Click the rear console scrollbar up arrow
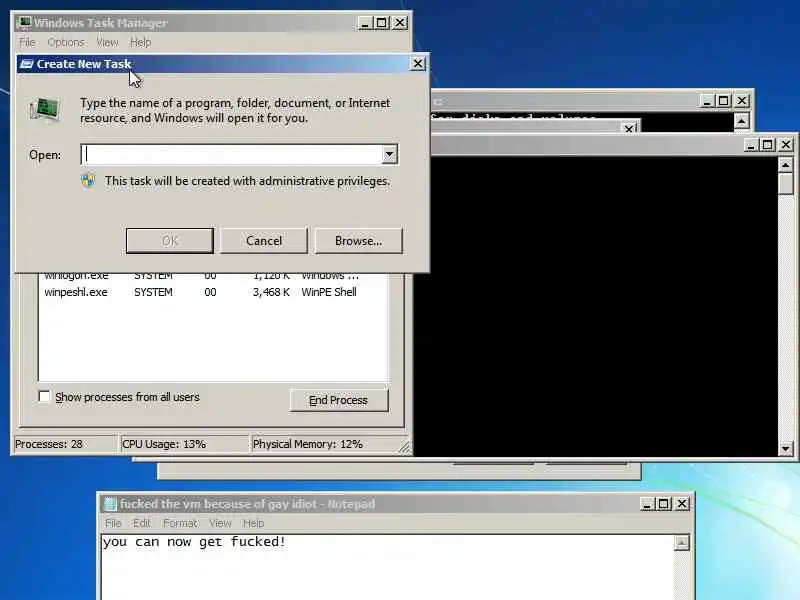Image resolution: width=800 pixels, height=600 pixels. [x=741, y=121]
